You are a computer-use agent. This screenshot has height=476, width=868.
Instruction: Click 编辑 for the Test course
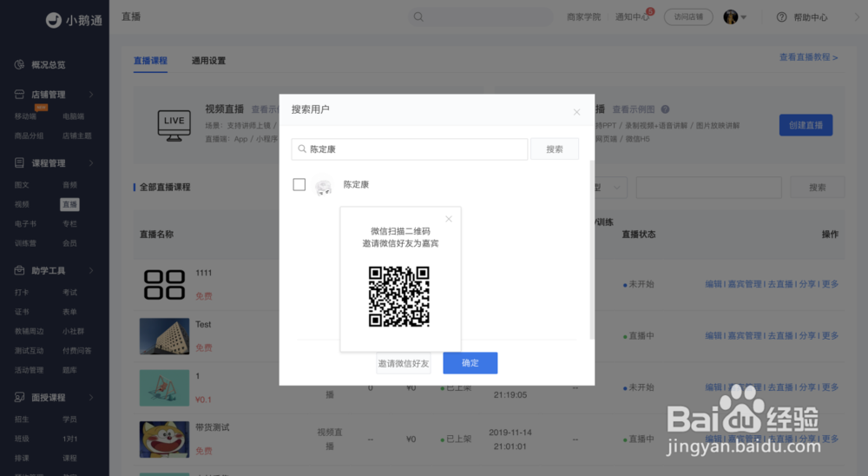[713, 336]
